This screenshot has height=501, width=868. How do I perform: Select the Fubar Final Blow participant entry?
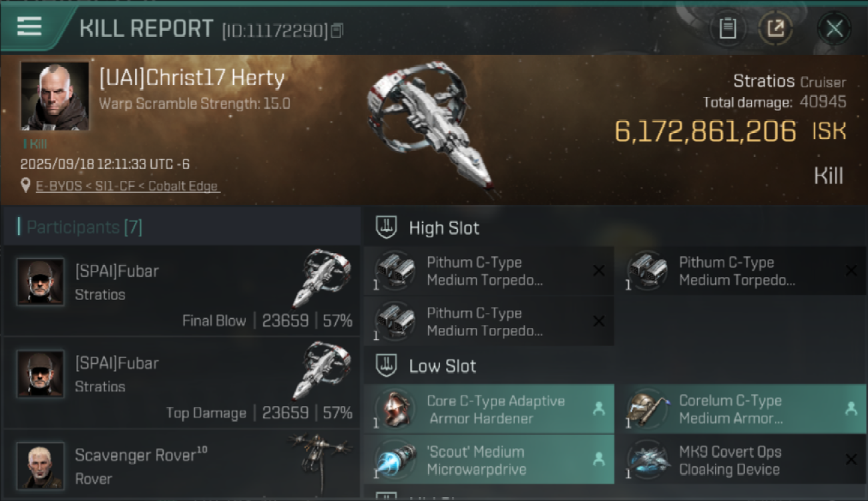(182, 291)
